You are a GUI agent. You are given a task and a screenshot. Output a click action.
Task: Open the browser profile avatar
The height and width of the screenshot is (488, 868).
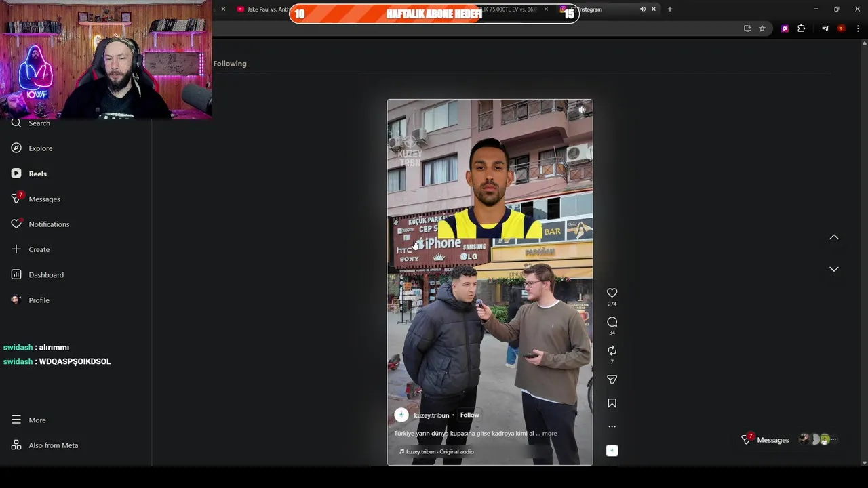coord(842,28)
